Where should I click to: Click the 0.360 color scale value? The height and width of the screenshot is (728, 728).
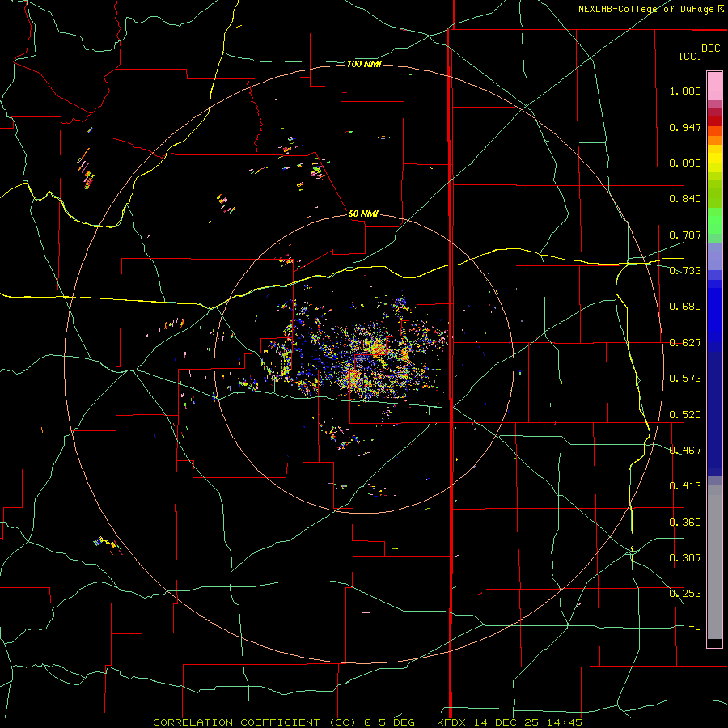(685, 523)
